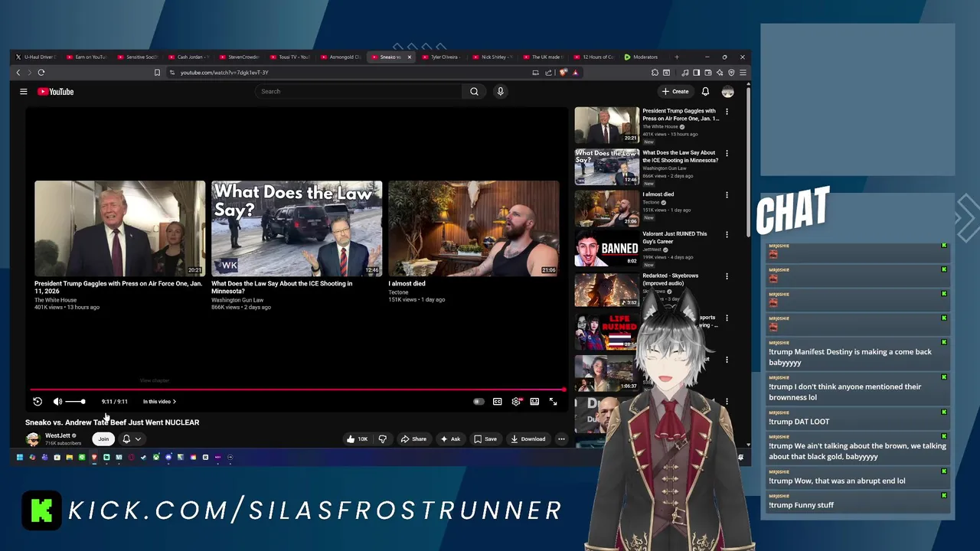Open the YouTube notifications bell

click(x=705, y=92)
